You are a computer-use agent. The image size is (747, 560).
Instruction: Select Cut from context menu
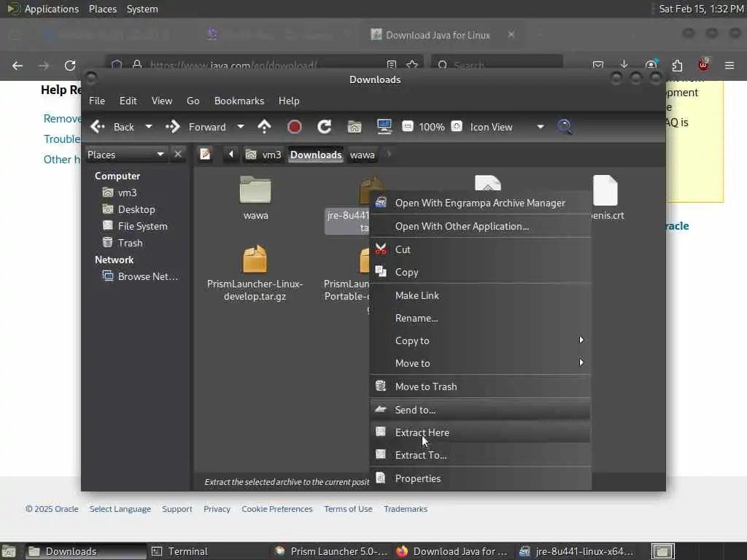480,249
